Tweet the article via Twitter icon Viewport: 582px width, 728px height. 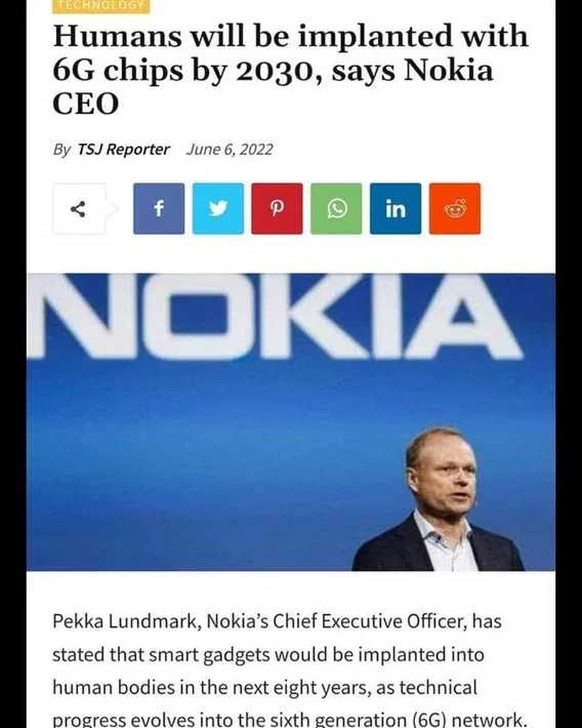coord(217,208)
